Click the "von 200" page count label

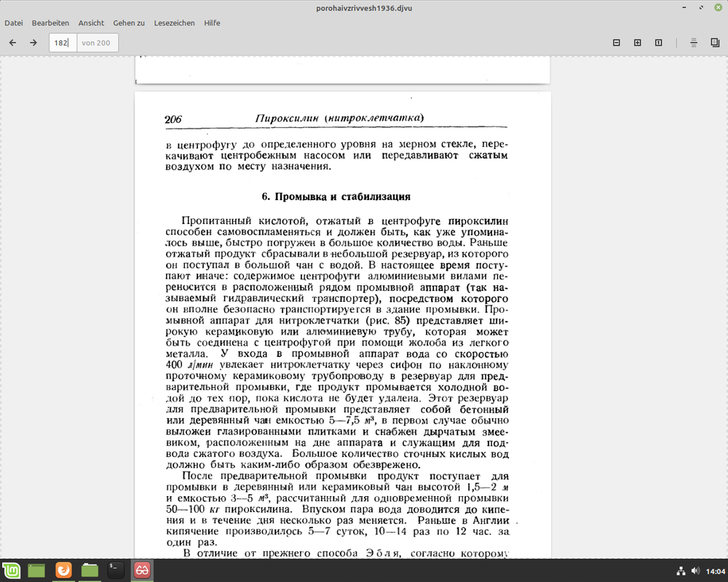click(x=96, y=43)
